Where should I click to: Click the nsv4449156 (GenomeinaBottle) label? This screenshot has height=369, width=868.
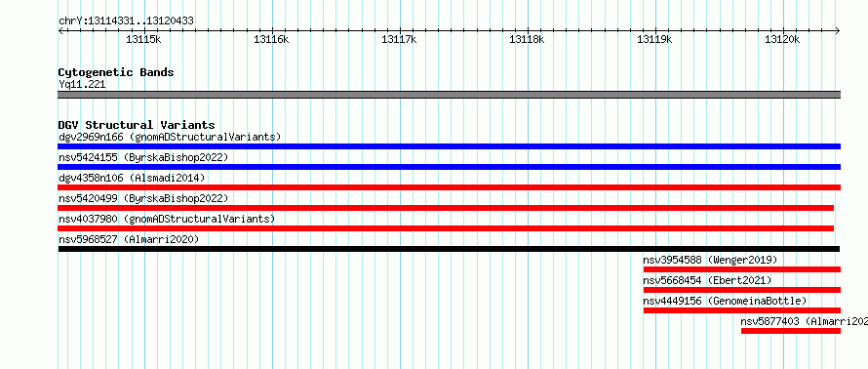tap(726, 301)
